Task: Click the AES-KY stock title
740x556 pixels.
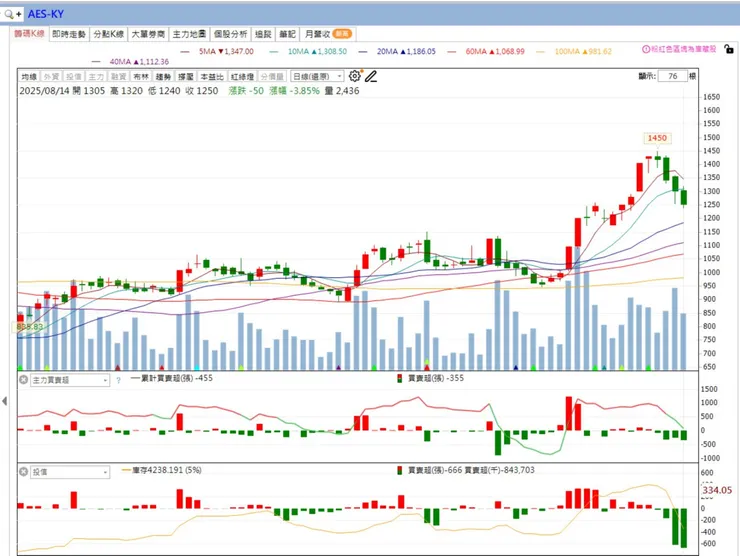Action: tap(46, 14)
